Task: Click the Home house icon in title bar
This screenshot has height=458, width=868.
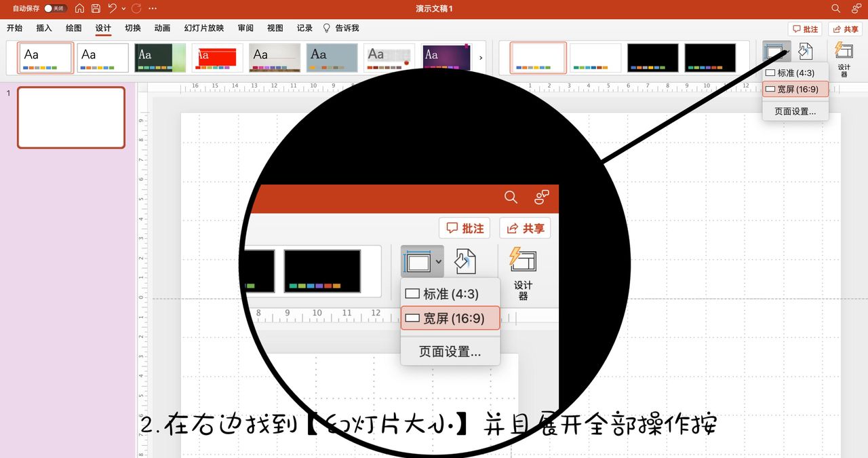Action: (x=80, y=9)
